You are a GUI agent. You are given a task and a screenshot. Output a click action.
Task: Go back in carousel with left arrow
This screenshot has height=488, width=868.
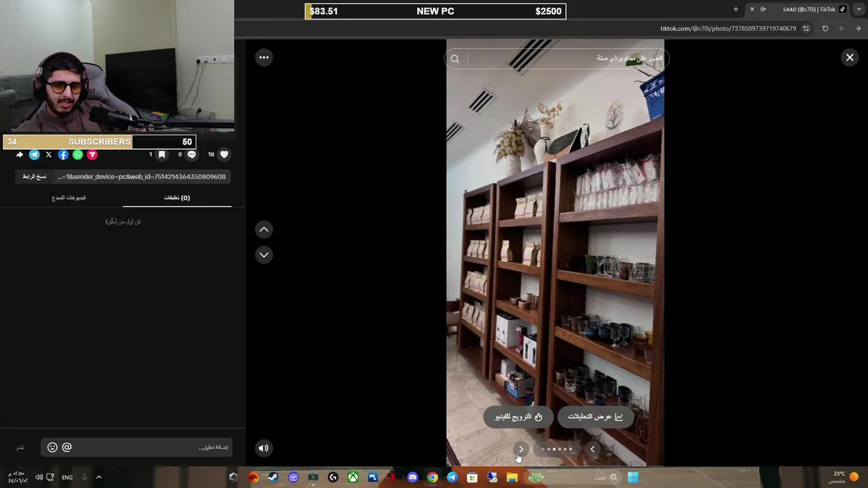point(592,449)
